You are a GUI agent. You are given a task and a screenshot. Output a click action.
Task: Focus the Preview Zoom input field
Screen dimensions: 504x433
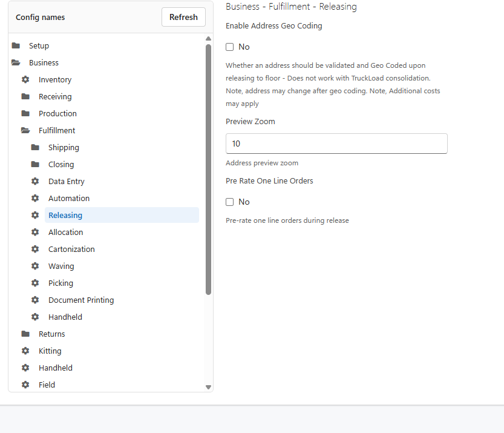[x=336, y=144]
